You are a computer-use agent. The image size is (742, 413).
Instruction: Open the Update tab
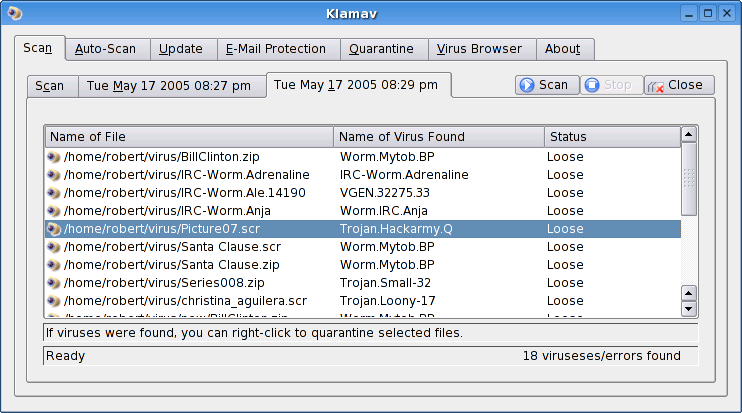(184, 49)
